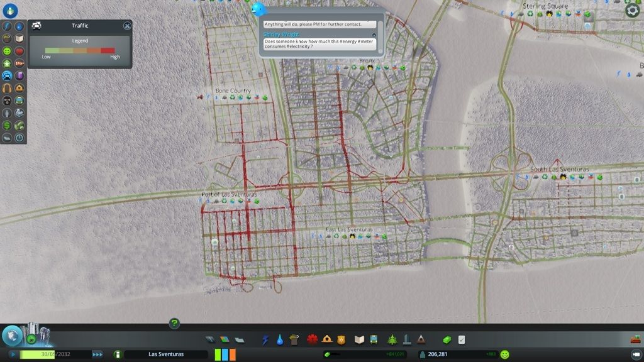
Task: Select the Health info view
Action: click(19, 51)
